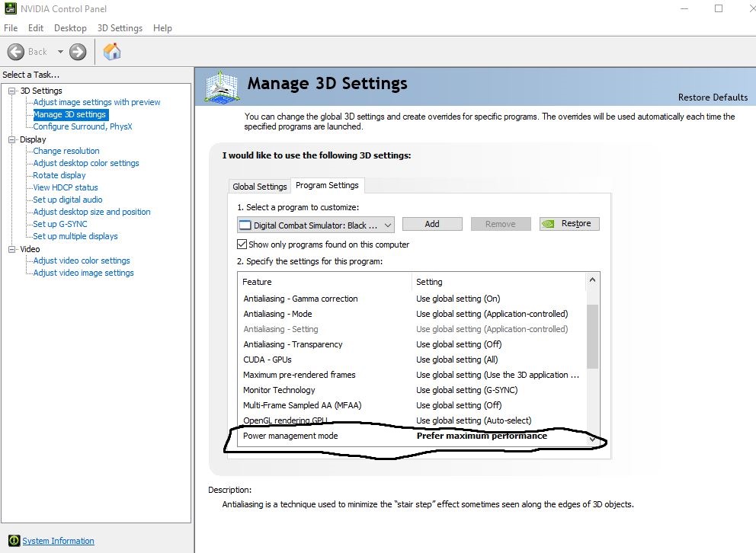Select Manage 3D settings in task tree

pyautogui.click(x=69, y=115)
